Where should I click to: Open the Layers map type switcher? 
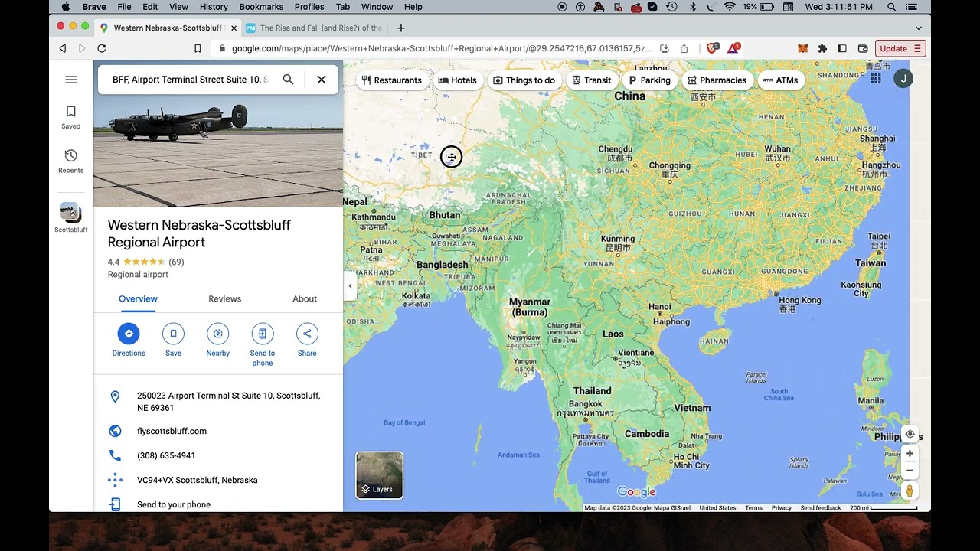379,475
